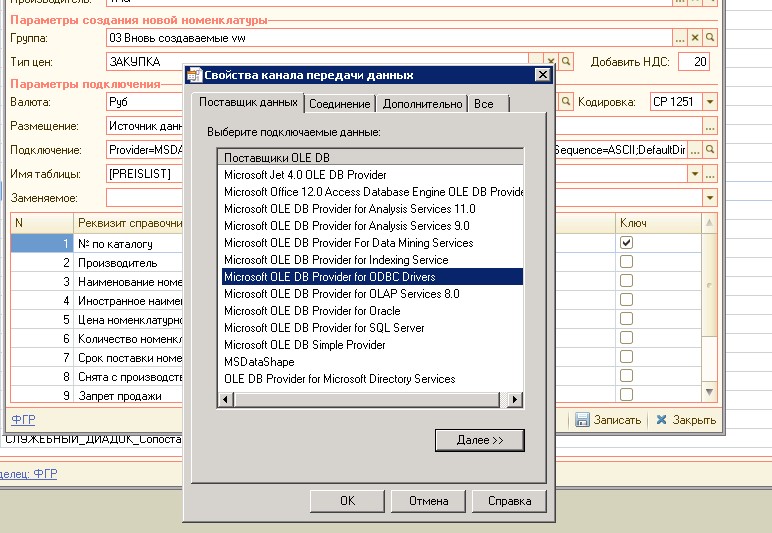Switch to the Поставщик данных tab
The image size is (772, 533).
pyautogui.click(x=248, y=102)
